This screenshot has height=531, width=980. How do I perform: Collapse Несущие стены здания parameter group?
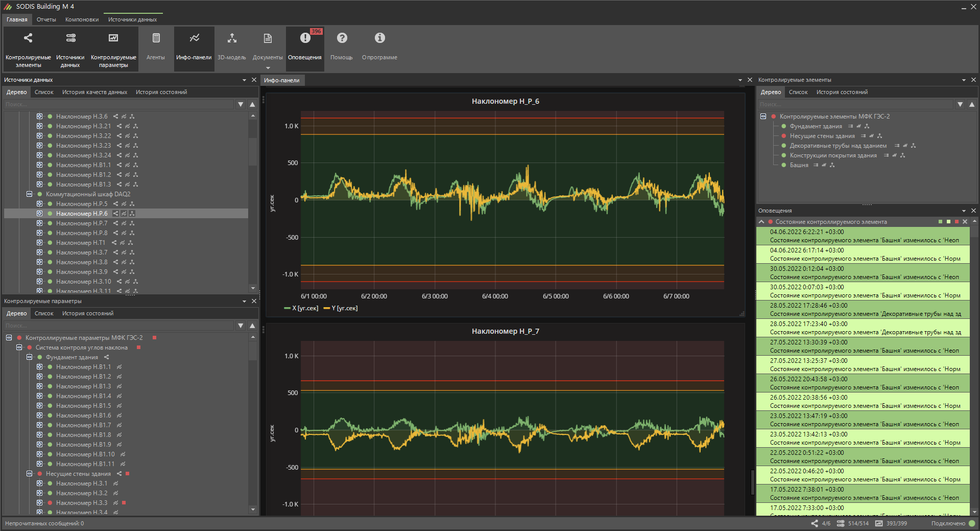pyautogui.click(x=30, y=474)
